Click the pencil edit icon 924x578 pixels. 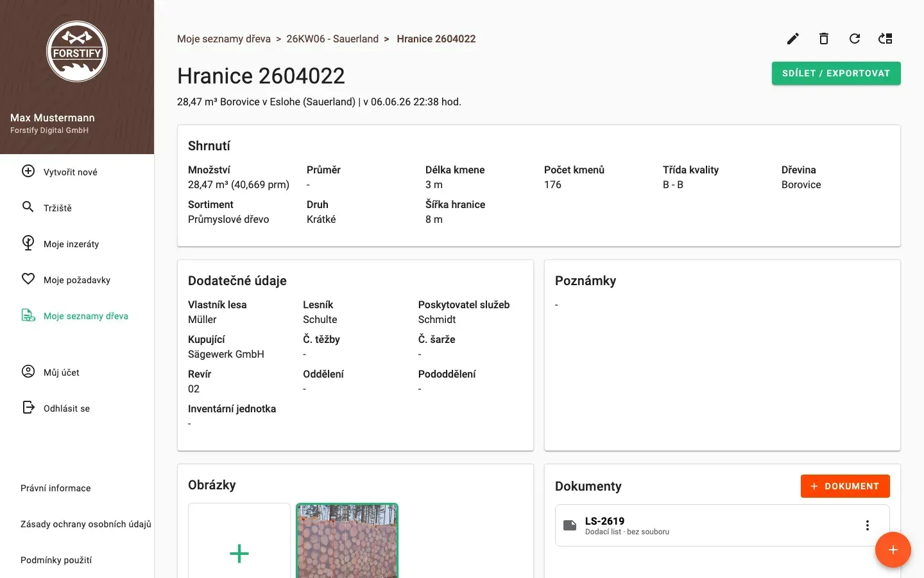(793, 39)
